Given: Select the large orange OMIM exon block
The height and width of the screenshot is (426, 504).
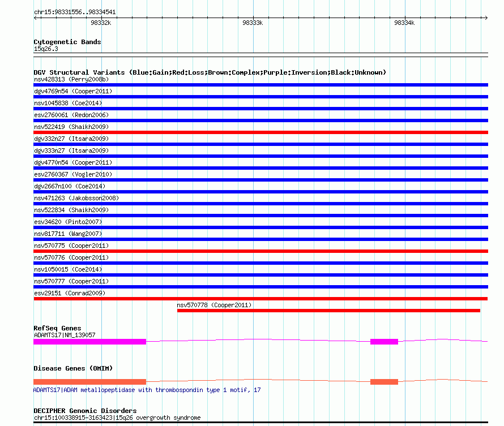Looking at the screenshot, I should pos(89,382).
